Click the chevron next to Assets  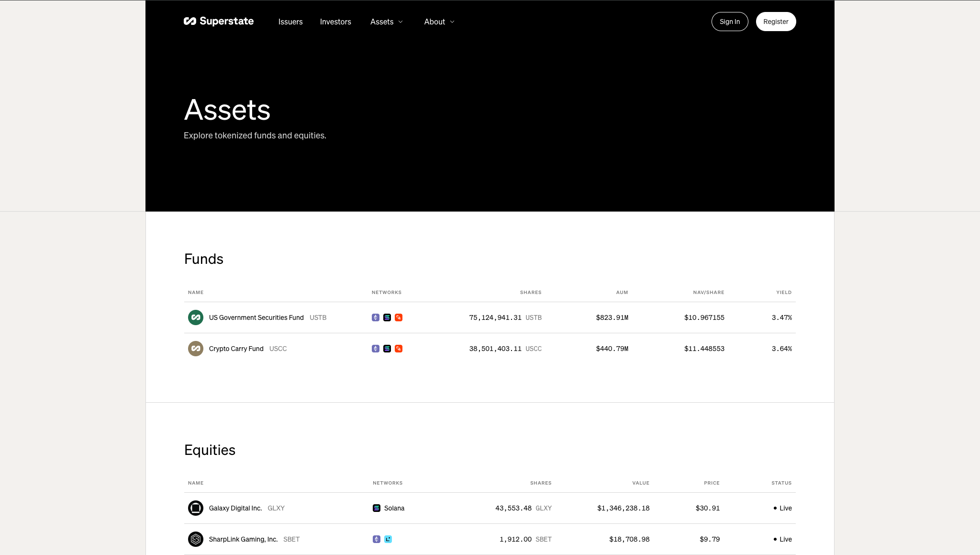coord(401,22)
